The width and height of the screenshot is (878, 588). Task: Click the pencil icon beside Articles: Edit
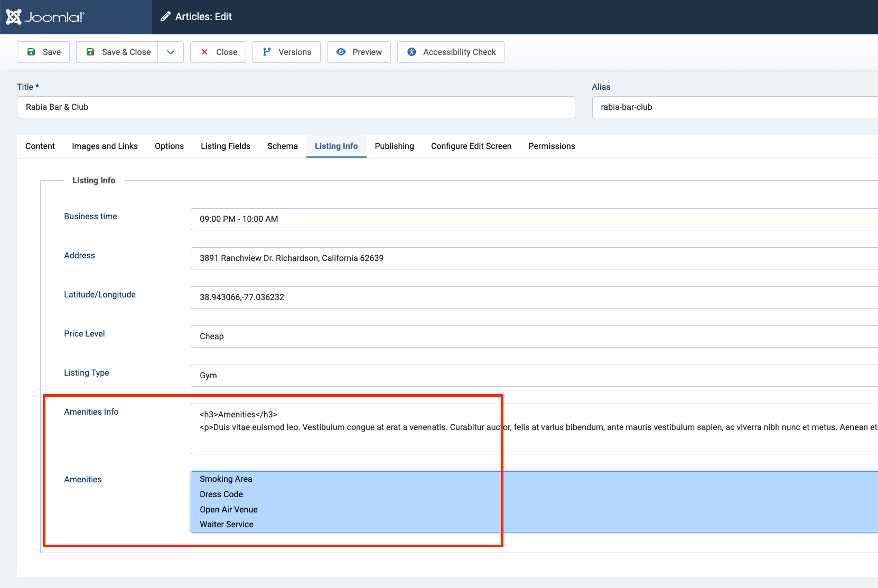[165, 17]
